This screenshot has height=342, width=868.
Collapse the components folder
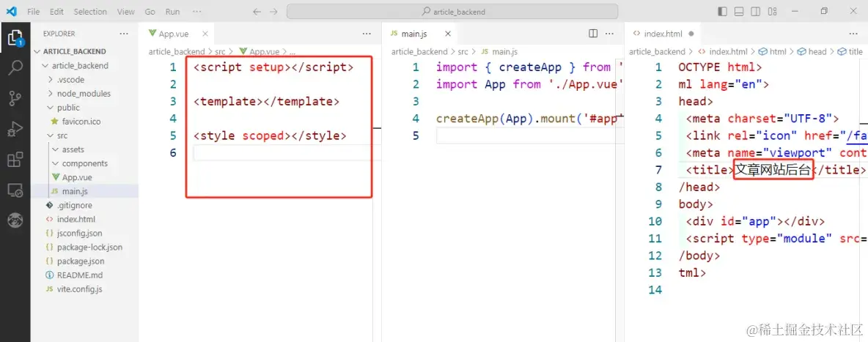pos(85,163)
